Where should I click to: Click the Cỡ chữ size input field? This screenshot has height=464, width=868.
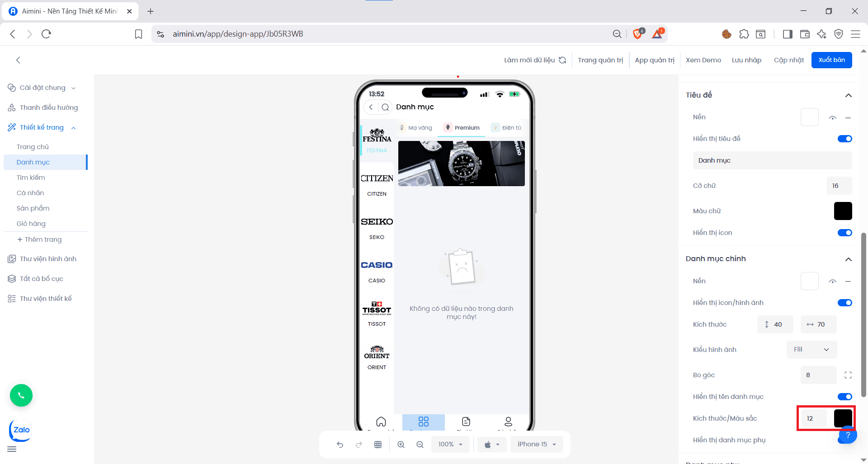click(839, 186)
